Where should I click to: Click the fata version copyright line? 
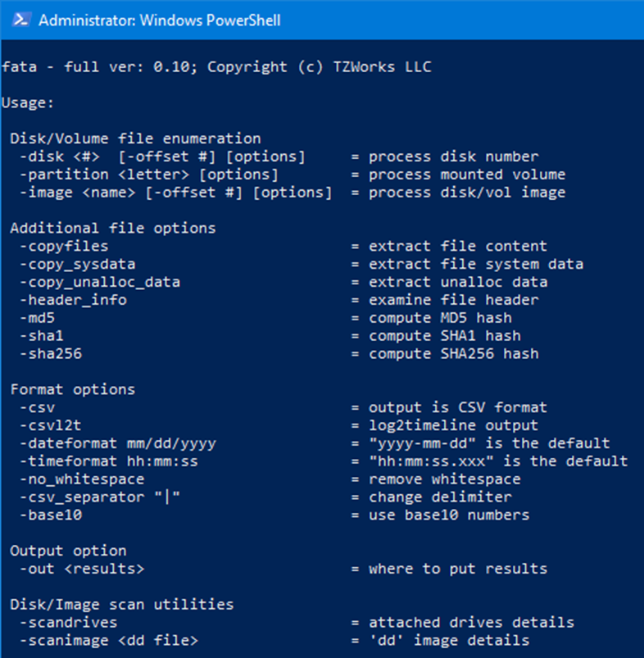[x=216, y=66]
